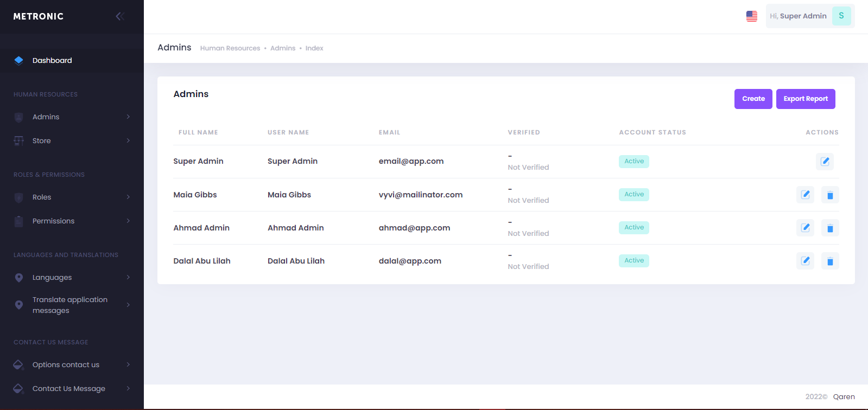Click the edit icon for Maia Gibbs
Image resolution: width=868 pixels, height=410 pixels.
click(x=805, y=195)
